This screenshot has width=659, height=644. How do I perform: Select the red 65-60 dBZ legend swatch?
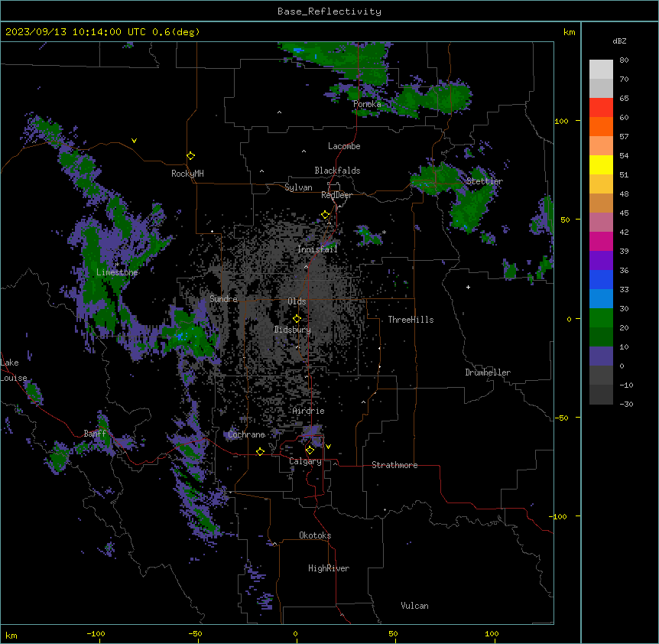[x=601, y=108]
